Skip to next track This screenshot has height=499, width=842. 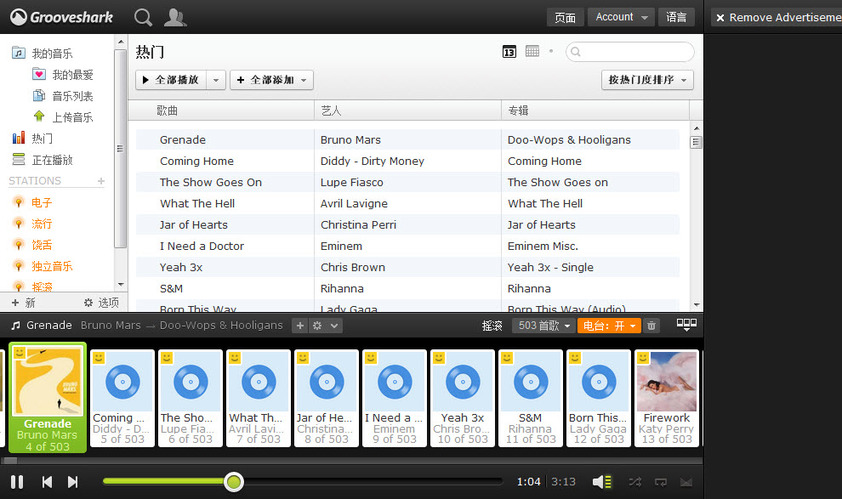72,482
